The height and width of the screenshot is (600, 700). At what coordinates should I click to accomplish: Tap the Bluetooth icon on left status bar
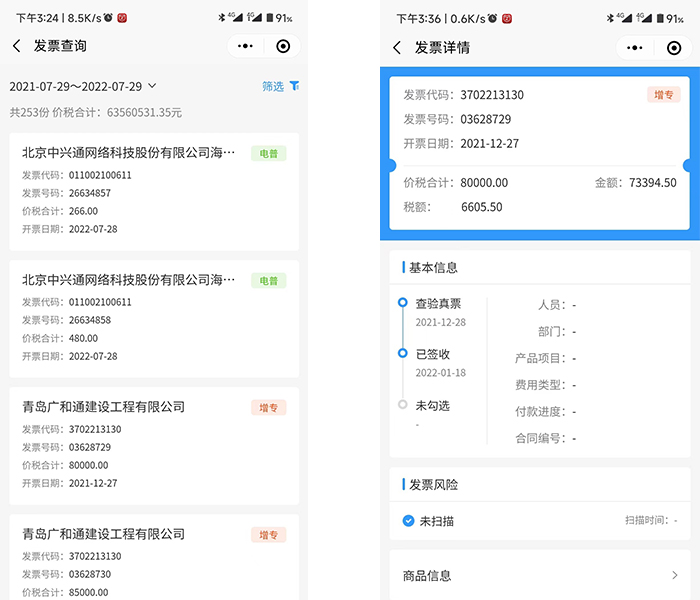(221, 18)
